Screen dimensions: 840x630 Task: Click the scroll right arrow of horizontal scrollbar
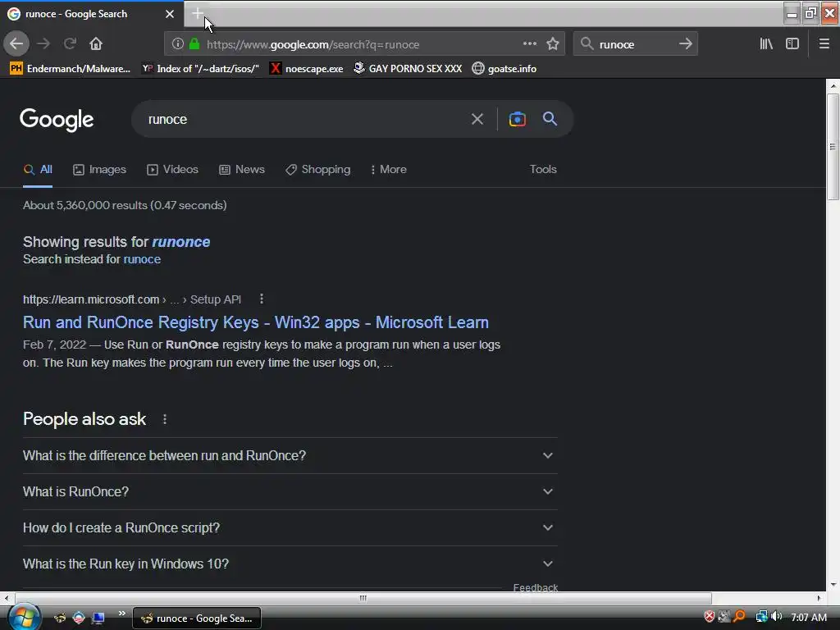tap(819, 598)
